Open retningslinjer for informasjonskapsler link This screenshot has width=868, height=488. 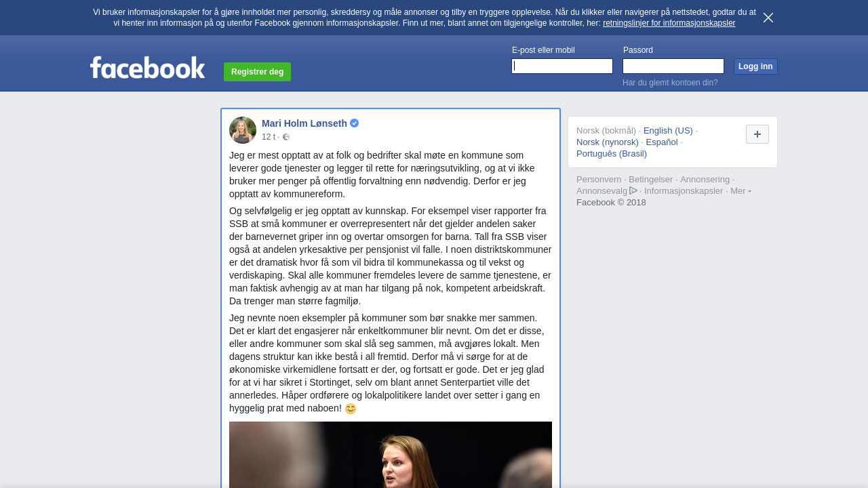[669, 23]
